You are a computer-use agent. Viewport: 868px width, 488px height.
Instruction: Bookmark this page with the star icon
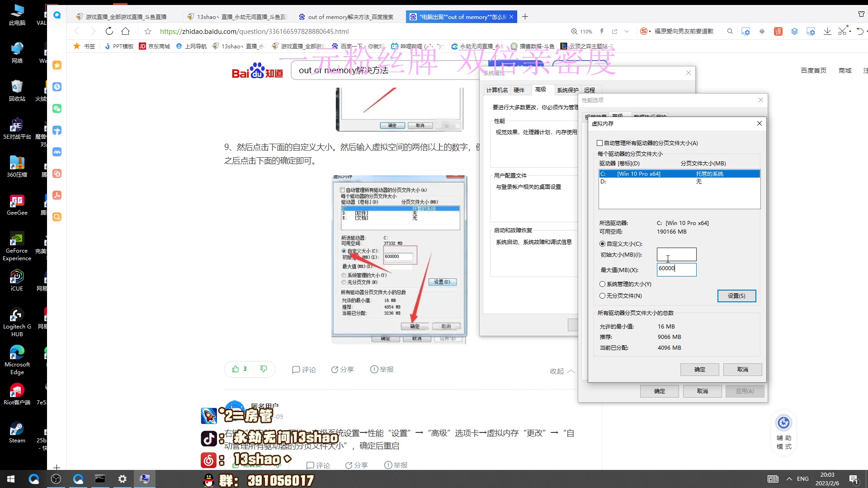tap(148, 31)
